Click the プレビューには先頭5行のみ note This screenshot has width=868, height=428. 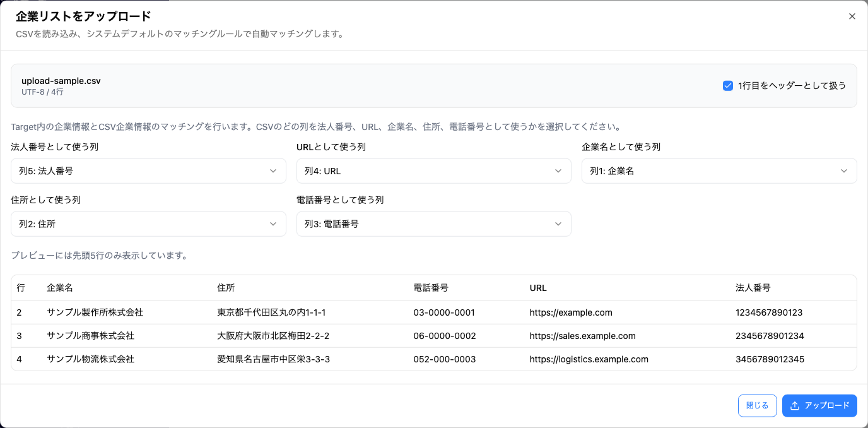tap(99, 256)
